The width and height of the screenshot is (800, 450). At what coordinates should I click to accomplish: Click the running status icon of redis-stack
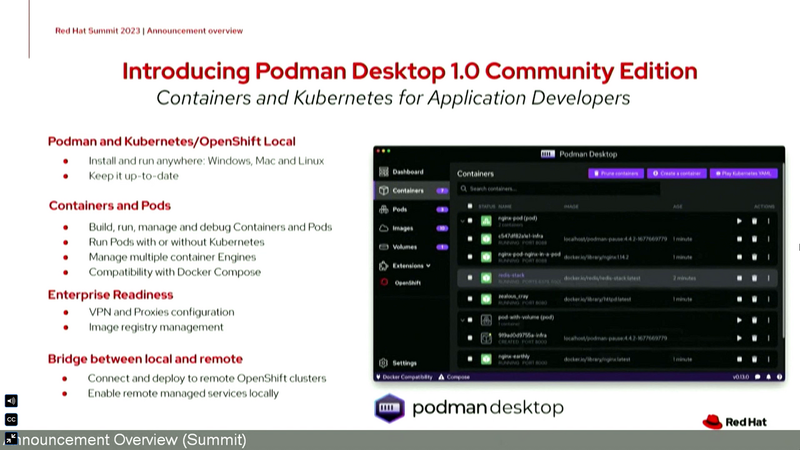point(486,278)
